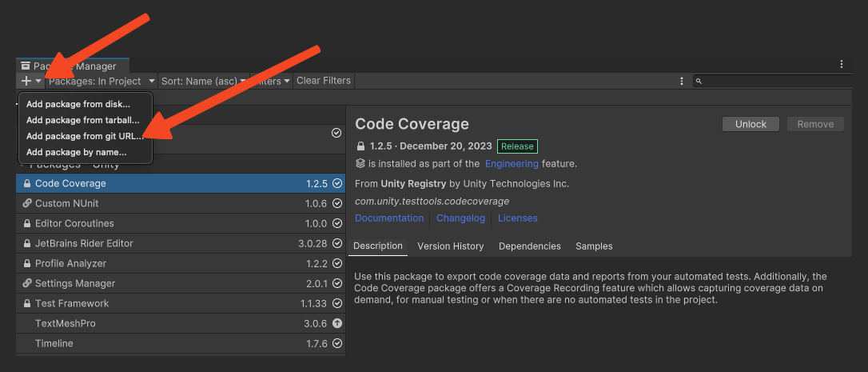868x372 pixels.
Task: Click the dropdown arrow next to plus
Action: click(x=38, y=81)
